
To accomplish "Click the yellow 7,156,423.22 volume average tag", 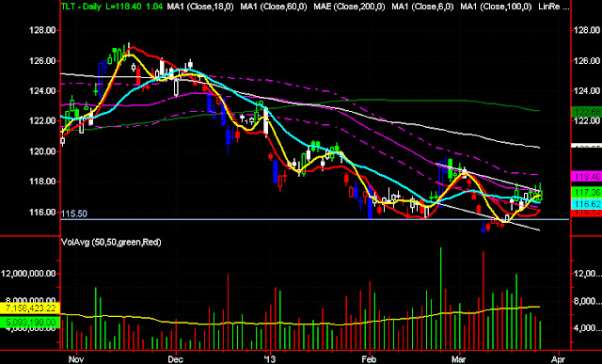I will [29, 309].
